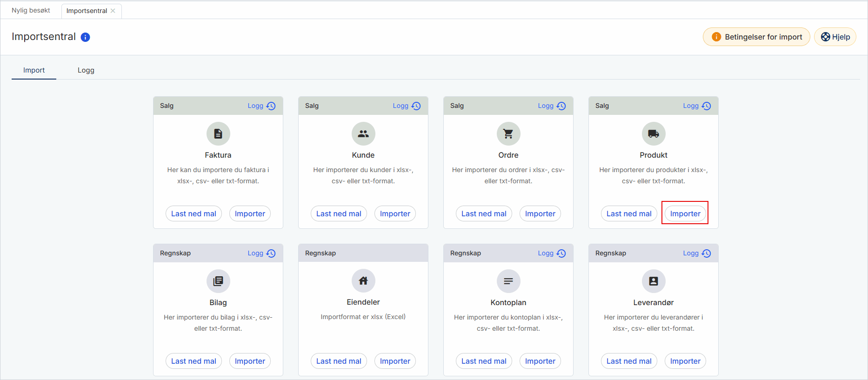Viewport: 868px width, 380px height.
Task: Click the Bilag card title
Action: tap(218, 302)
